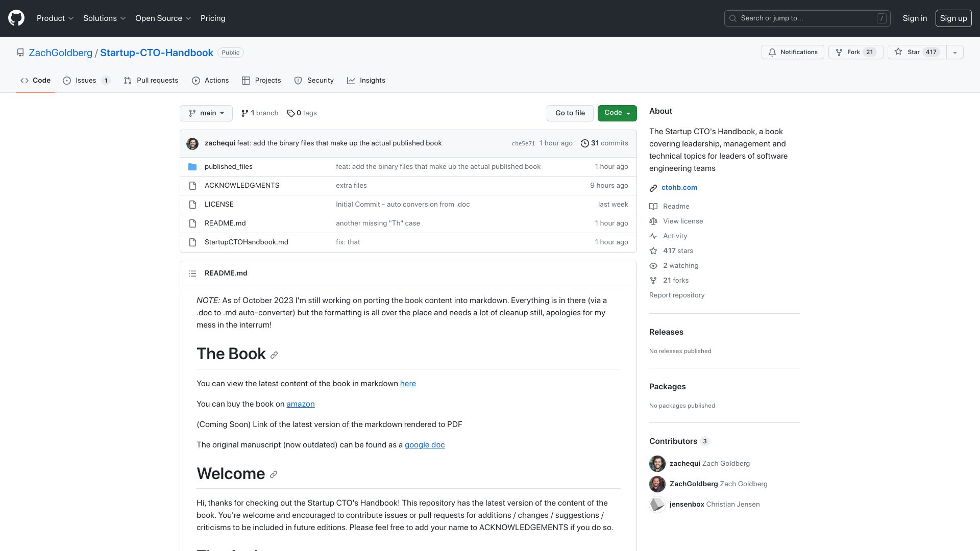Image resolution: width=980 pixels, height=551 pixels.
Task: Click the 0 tags link
Action: click(302, 113)
